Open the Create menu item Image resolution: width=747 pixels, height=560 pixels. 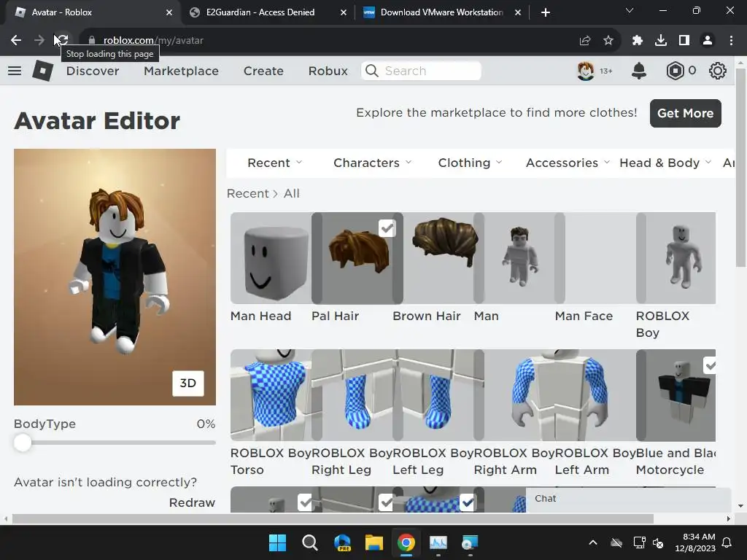263,71
